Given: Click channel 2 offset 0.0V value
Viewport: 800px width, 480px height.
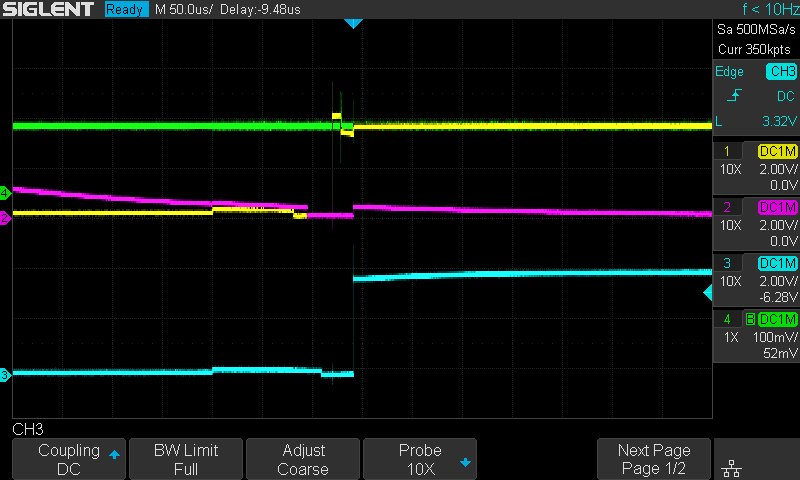Looking at the screenshot, I should [784, 241].
